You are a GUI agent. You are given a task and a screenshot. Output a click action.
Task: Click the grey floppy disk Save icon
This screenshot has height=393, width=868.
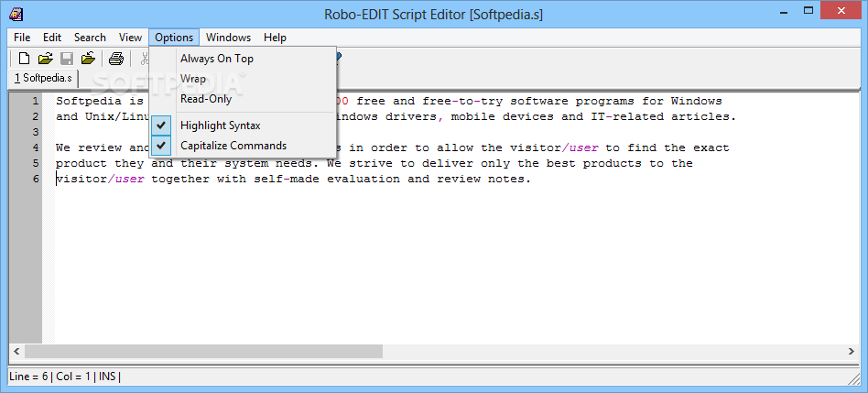pyautogui.click(x=67, y=58)
